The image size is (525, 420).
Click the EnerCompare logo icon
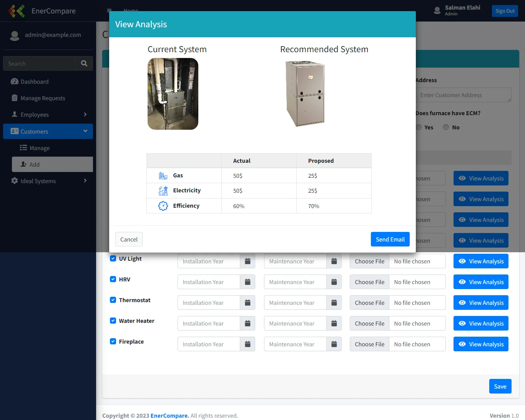[x=17, y=11]
